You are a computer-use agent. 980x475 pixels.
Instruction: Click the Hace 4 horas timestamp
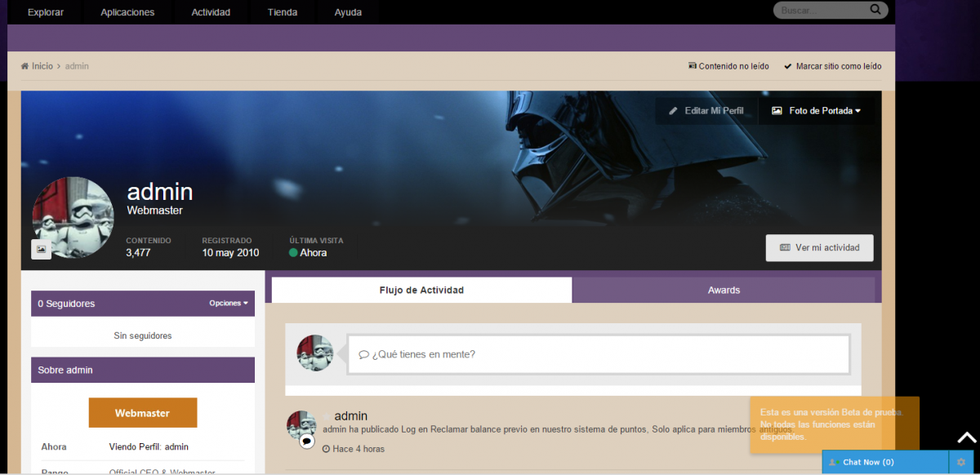[359, 449]
